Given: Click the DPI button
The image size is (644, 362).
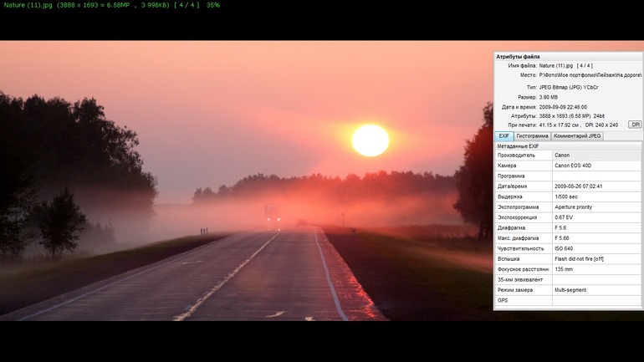Looking at the screenshot, I should (x=635, y=125).
